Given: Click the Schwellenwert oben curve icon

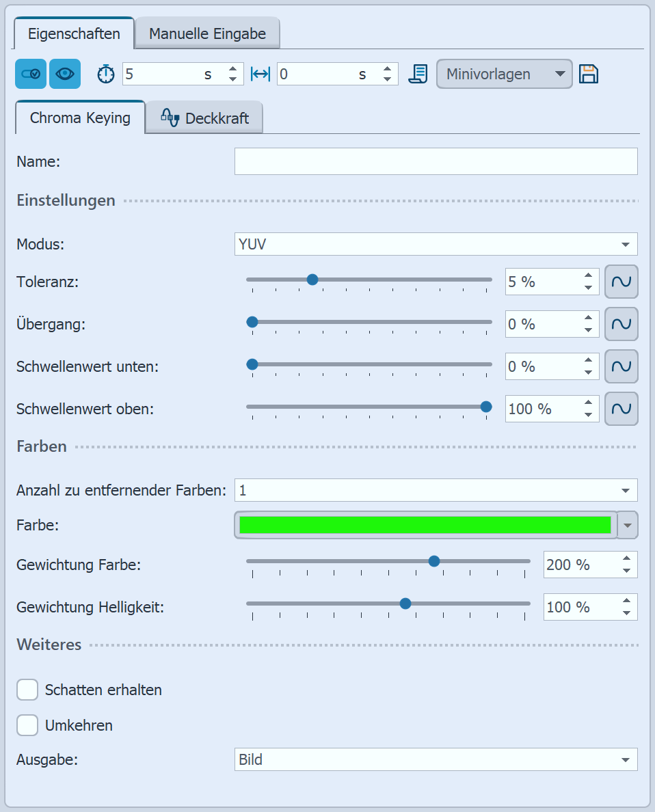Looking at the screenshot, I should pos(621,409).
